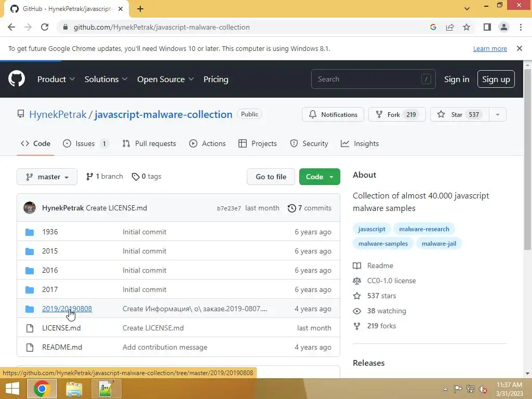Image resolution: width=532 pixels, height=399 pixels.
Task: Click the HynekPetrak avatar thumbnail
Action: (x=30, y=208)
